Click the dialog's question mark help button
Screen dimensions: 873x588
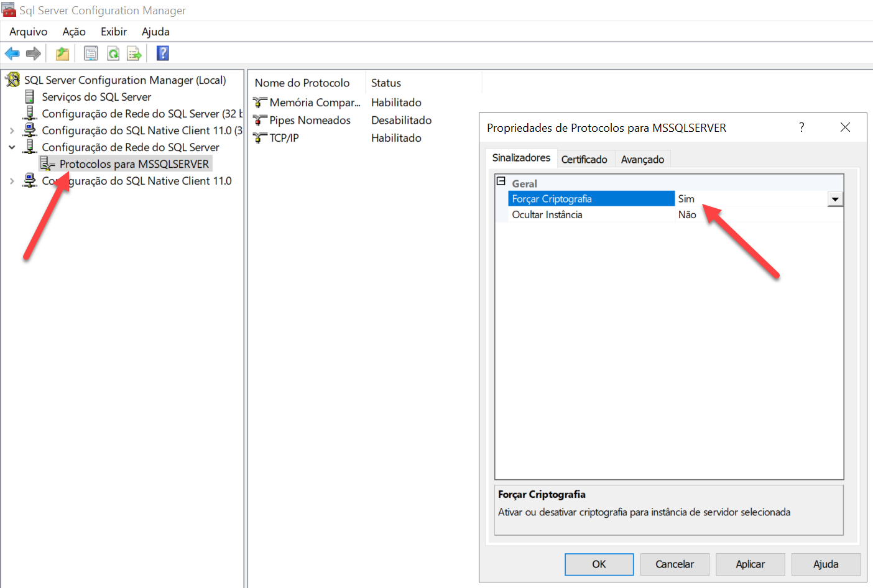tap(801, 127)
